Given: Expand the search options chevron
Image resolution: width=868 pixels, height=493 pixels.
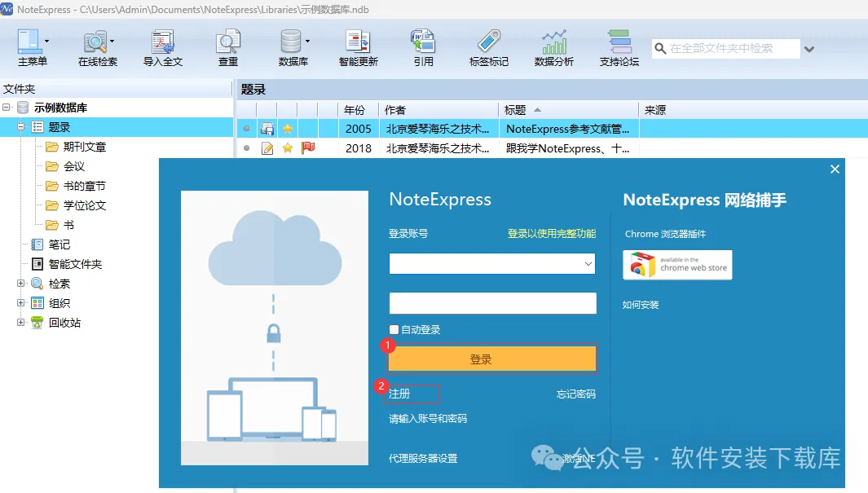Looking at the screenshot, I should [809, 49].
